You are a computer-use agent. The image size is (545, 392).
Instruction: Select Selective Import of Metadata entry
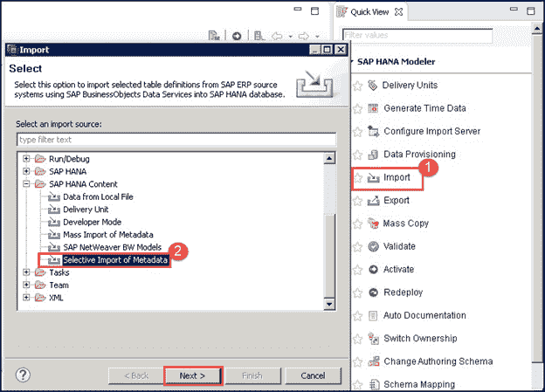click(115, 260)
